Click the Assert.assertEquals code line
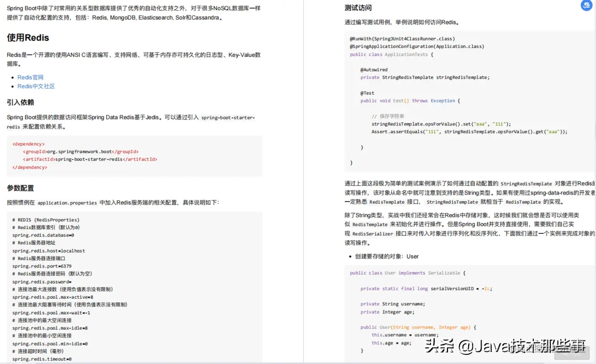 click(x=470, y=132)
